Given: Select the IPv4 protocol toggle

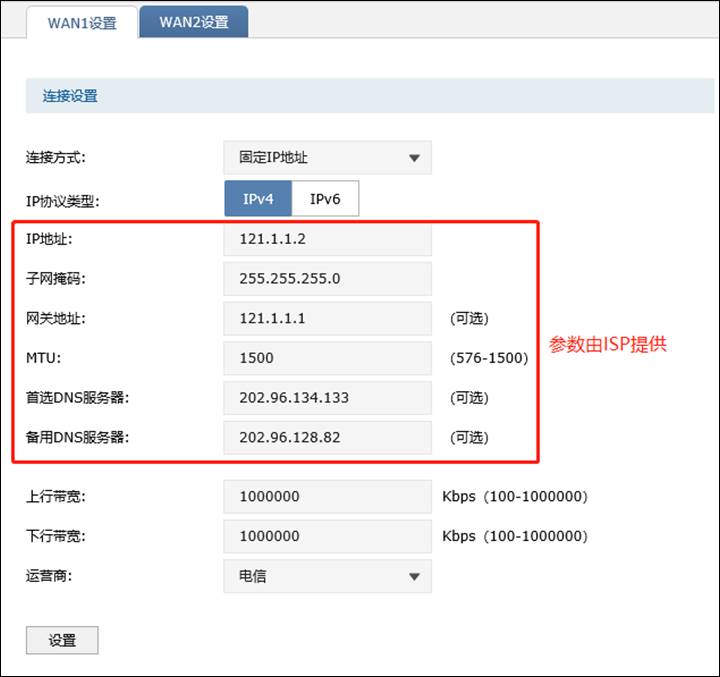Looking at the screenshot, I should click(258, 199).
